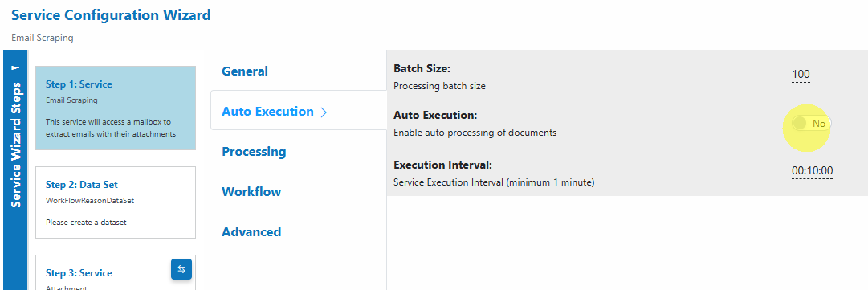Screen dimensions: 868x290
Task: Click the chevron arrow beside Auto Execution
Action: tap(324, 112)
